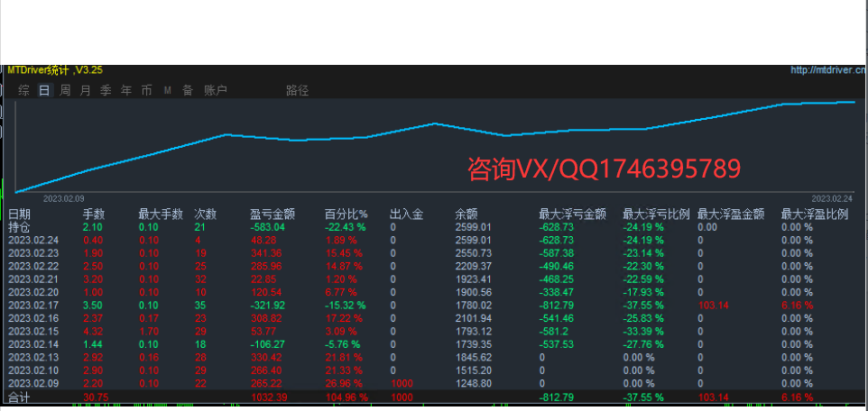Click the 2101.94 balance cell
This screenshot has width=868, height=411.
point(474,318)
